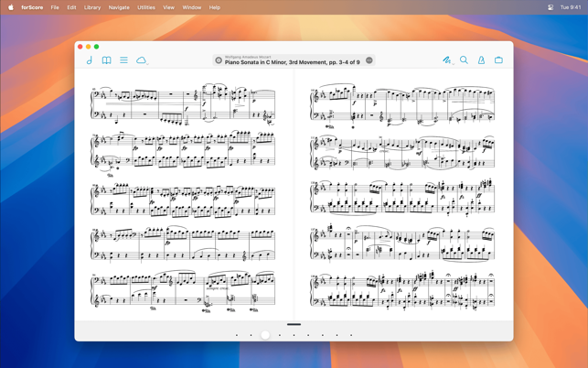Jump to the last page dot in the seek bar
This screenshot has width=588, height=368.
[x=351, y=335]
